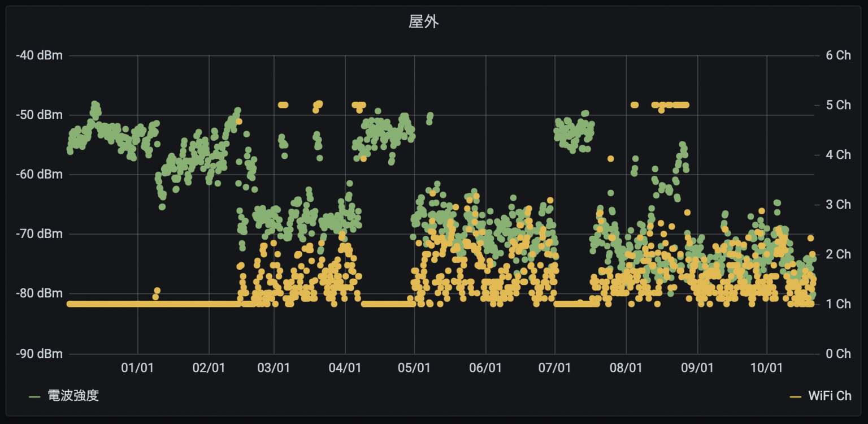Click the -60 dBm axis label
Screen dimensions: 868x424
coord(39,174)
